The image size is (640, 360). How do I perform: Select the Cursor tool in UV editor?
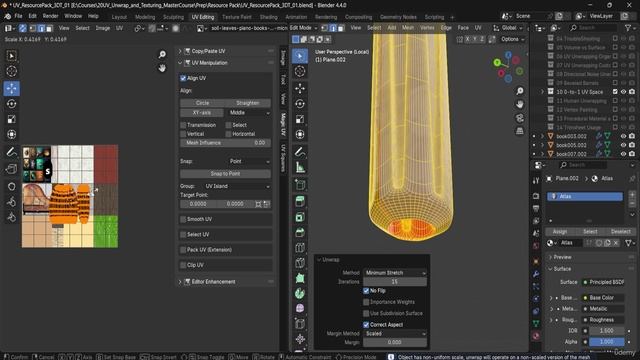[11, 71]
